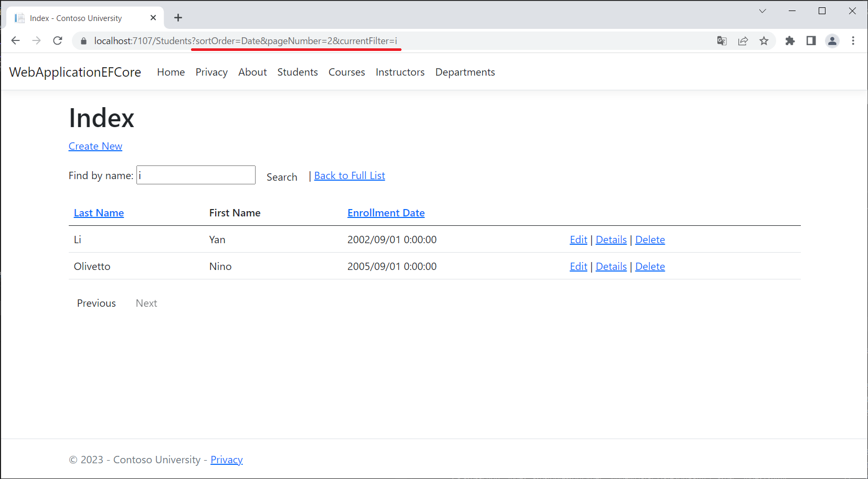
Task: Open the Chrome three-dot menu
Action: 853,41
